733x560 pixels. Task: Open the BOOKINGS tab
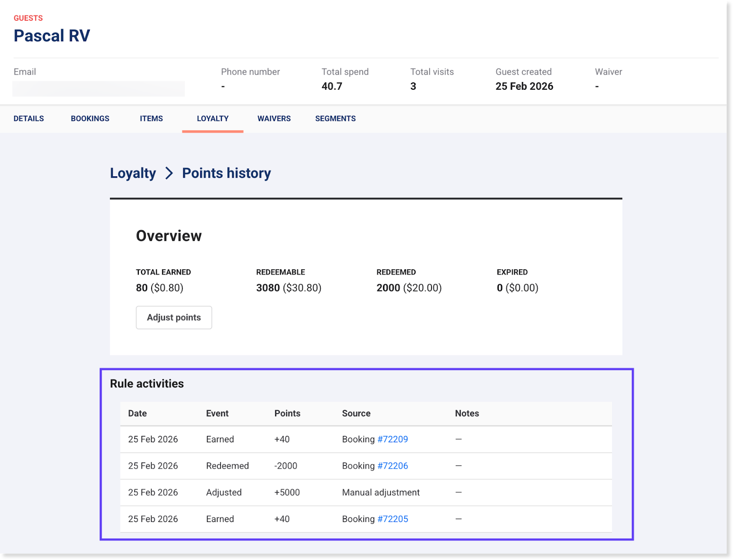90,119
